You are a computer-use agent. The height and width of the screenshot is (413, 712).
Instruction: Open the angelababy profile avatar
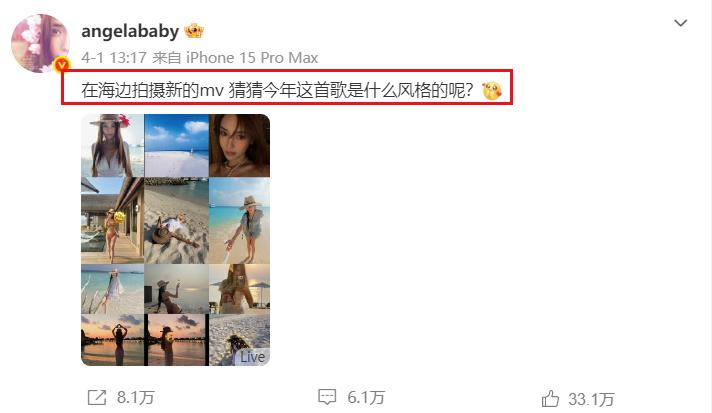point(40,43)
